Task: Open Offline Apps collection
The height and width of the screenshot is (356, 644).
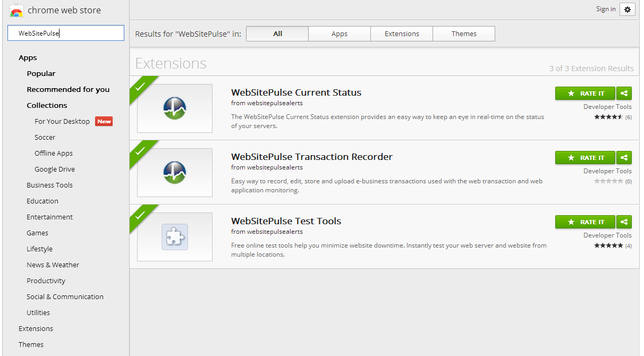Action: 54,153
